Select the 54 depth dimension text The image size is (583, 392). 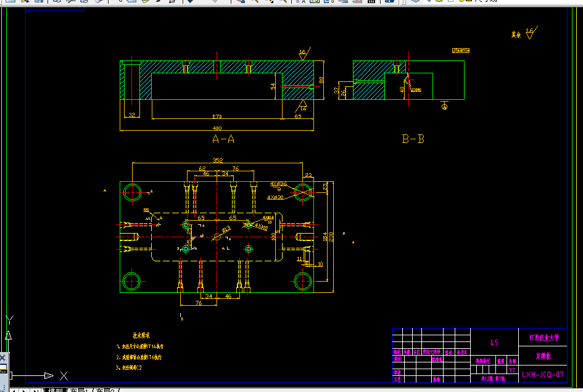point(273,86)
